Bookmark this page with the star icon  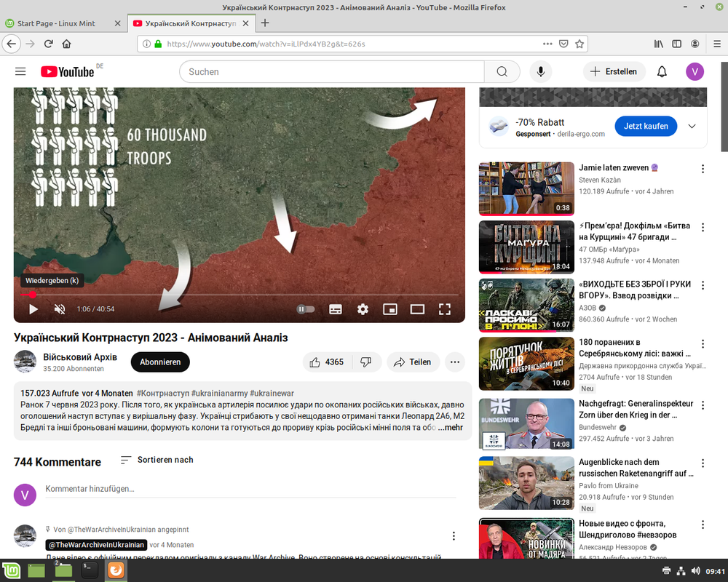[x=579, y=44]
